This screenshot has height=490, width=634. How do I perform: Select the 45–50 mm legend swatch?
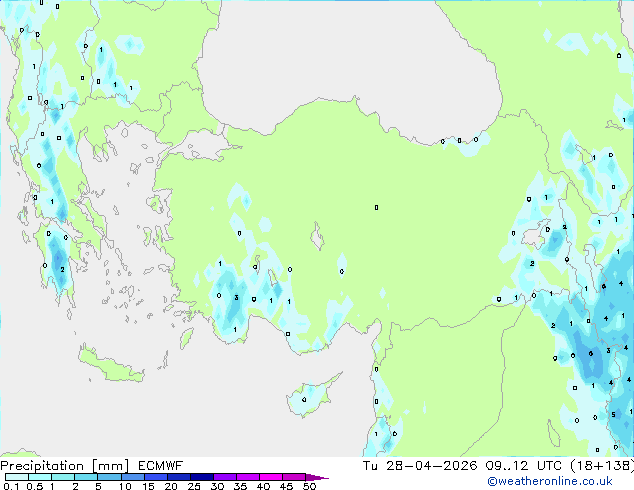(x=294, y=477)
